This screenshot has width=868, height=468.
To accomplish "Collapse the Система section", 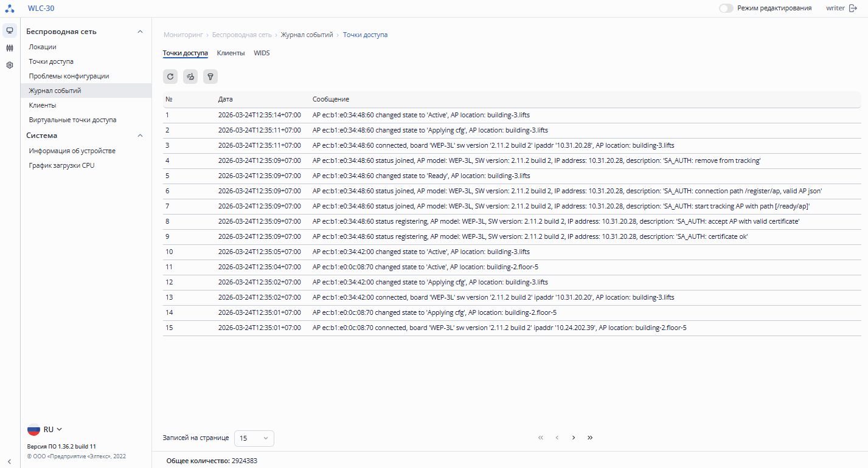I will tap(140, 136).
